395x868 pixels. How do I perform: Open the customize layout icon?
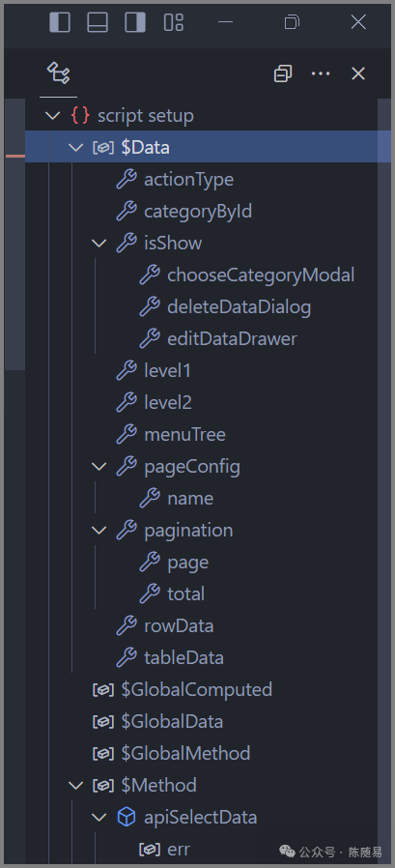click(173, 22)
